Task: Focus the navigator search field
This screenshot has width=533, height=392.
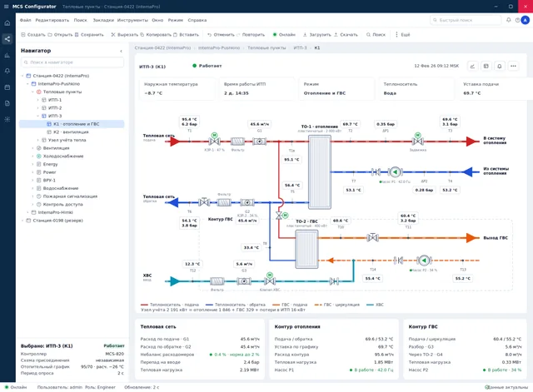Action: pyautogui.click(x=72, y=62)
